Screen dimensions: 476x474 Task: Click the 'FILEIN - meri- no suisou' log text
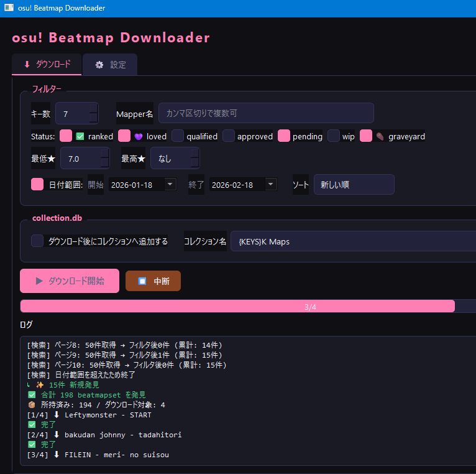[x=117, y=455]
